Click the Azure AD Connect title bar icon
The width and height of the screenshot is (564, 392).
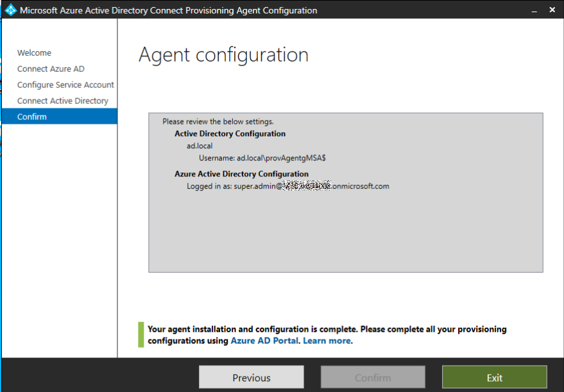pyautogui.click(x=11, y=10)
